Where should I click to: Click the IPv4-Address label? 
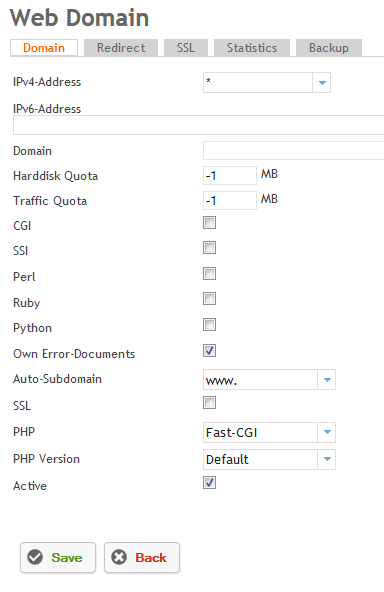point(47,82)
